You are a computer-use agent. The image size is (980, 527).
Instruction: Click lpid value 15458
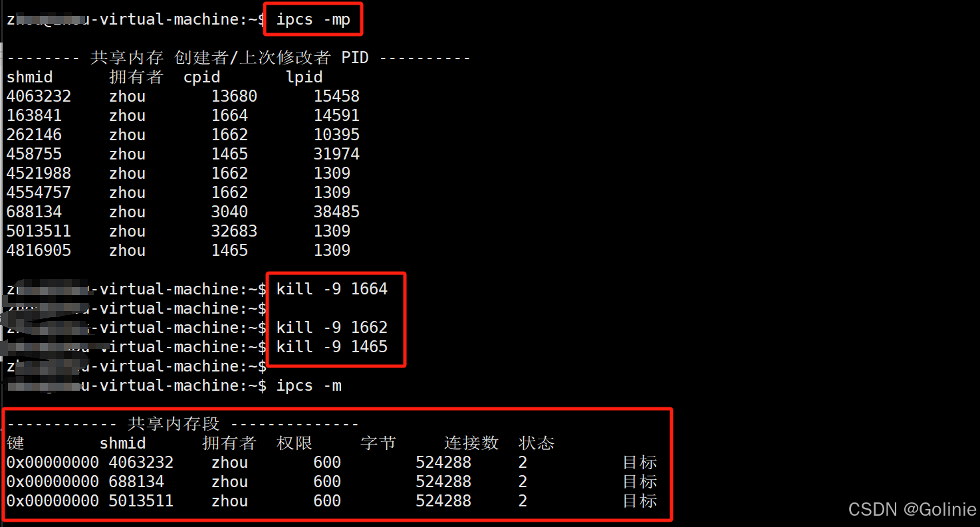pyautogui.click(x=336, y=96)
